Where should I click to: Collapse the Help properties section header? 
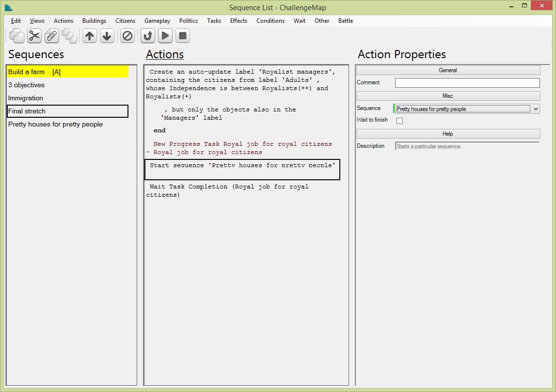pos(448,134)
